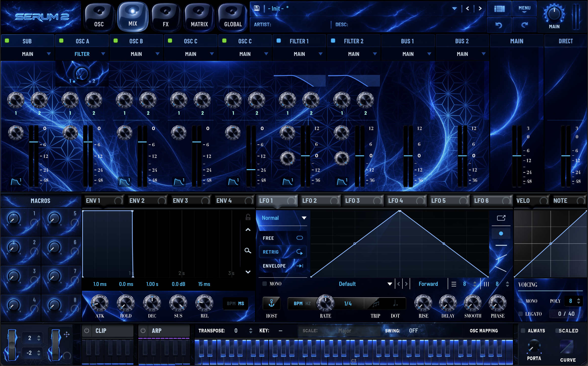588x366 pixels.
Task: Click the Forward LFO direction button
Action: coord(428,284)
